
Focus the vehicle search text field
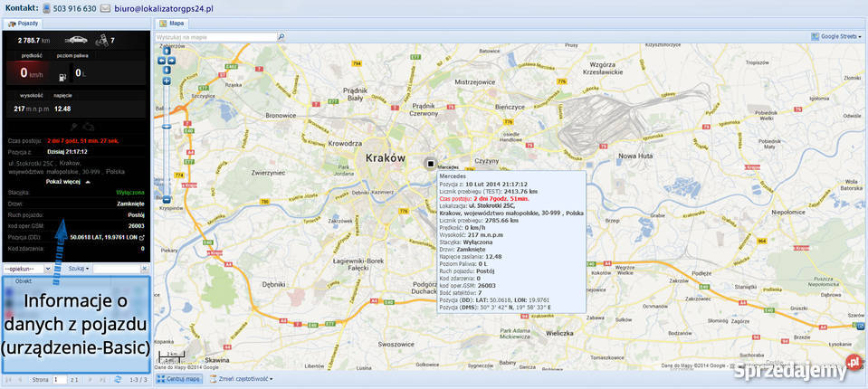[x=116, y=269]
